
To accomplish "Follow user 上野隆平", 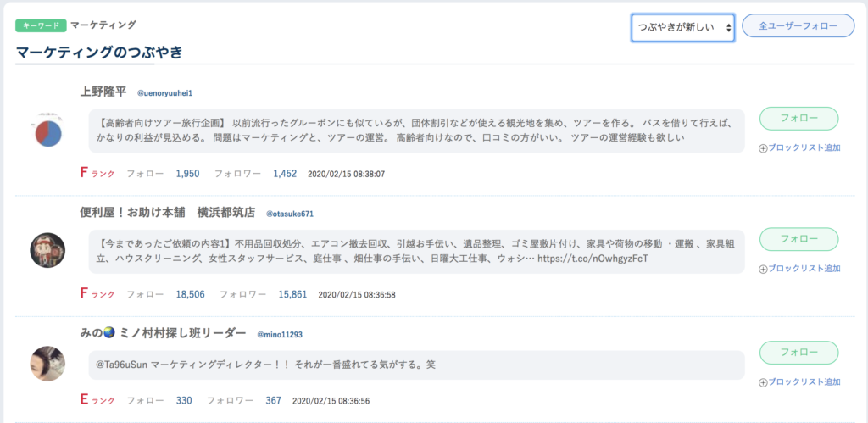I will [x=798, y=119].
